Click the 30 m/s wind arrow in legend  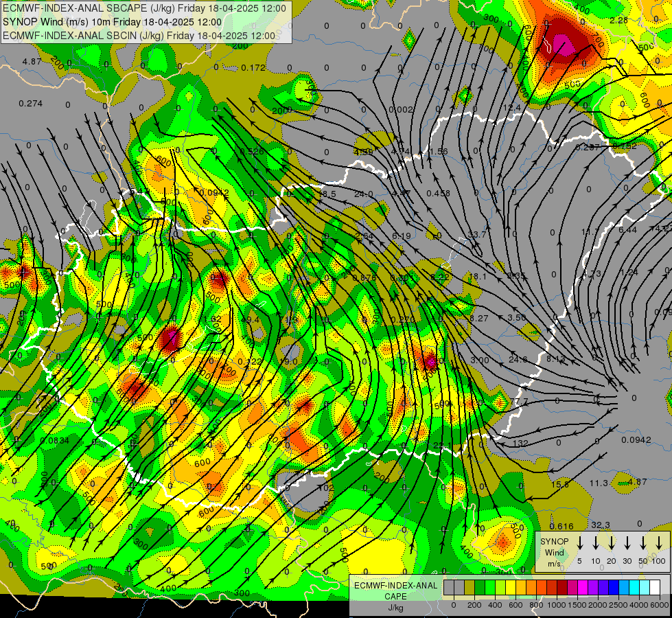point(627,543)
